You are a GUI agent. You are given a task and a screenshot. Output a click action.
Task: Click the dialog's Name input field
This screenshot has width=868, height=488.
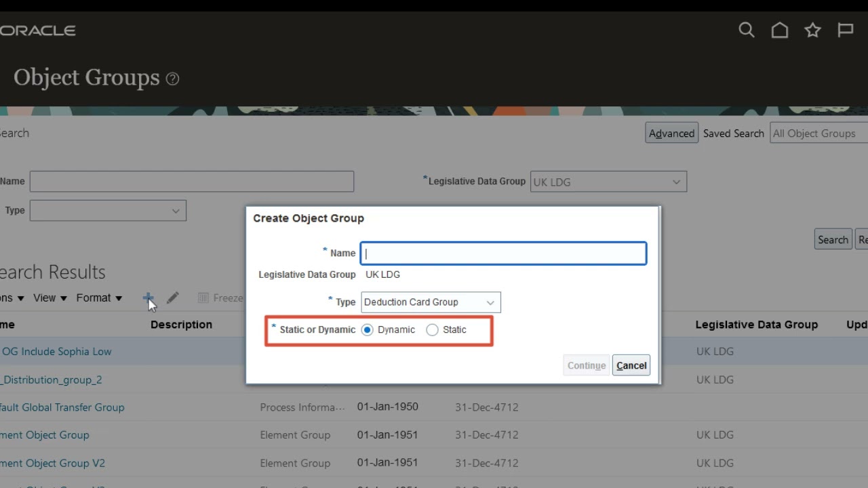pyautogui.click(x=503, y=253)
